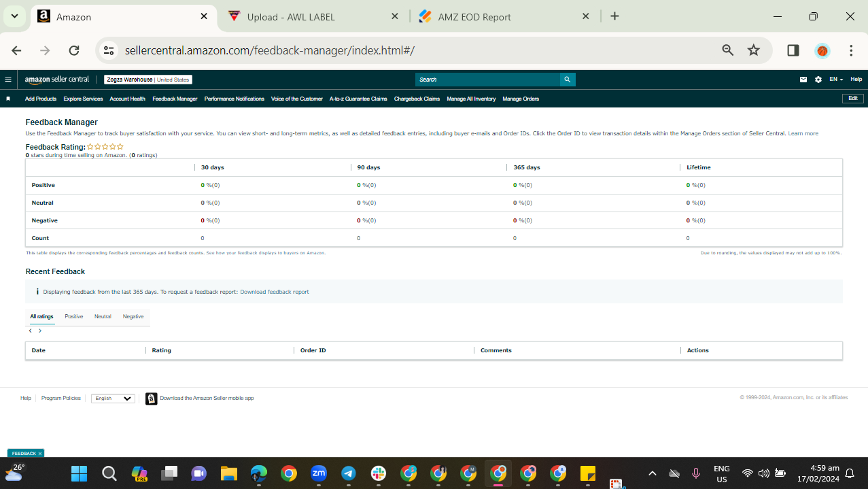Open the Chrome three-dot menu
Viewport: 868px width, 489px height.
[851, 50]
